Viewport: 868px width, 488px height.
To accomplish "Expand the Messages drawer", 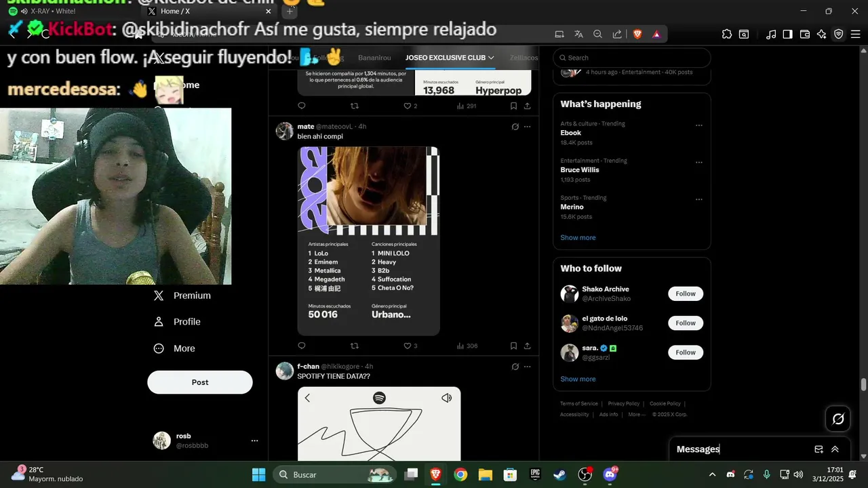I will tap(835, 449).
